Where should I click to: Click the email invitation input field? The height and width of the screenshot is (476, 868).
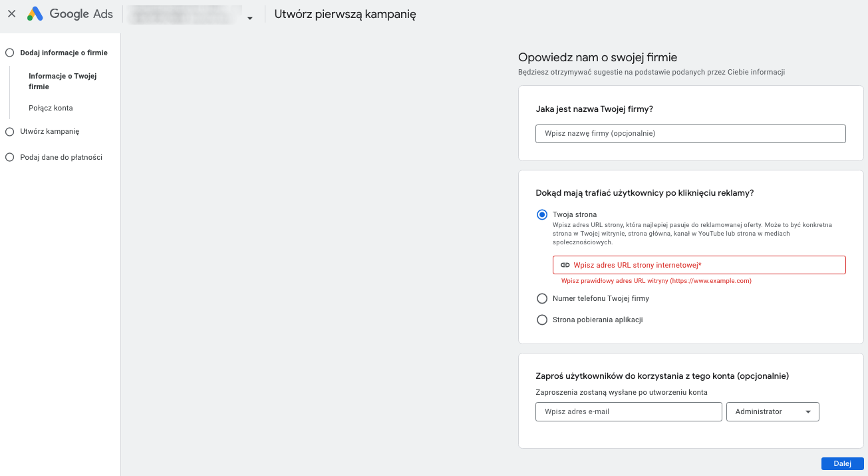pyautogui.click(x=628, y=411)
